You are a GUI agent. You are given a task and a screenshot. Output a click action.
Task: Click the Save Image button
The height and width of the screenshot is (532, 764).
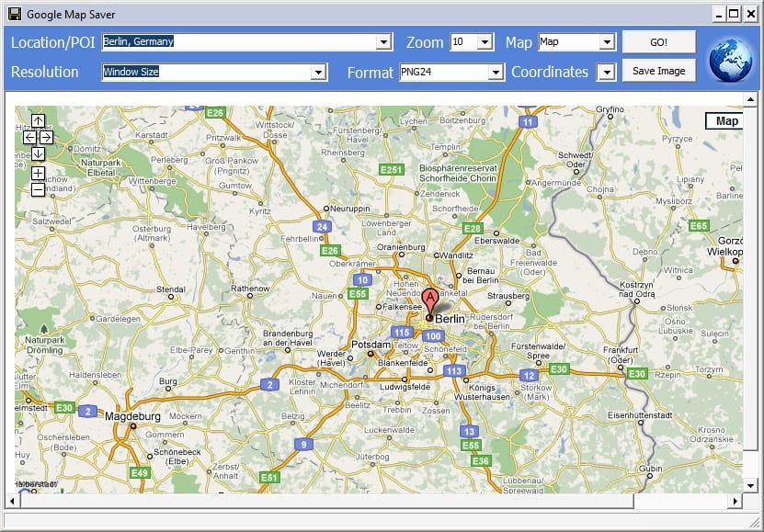(658, 71)
